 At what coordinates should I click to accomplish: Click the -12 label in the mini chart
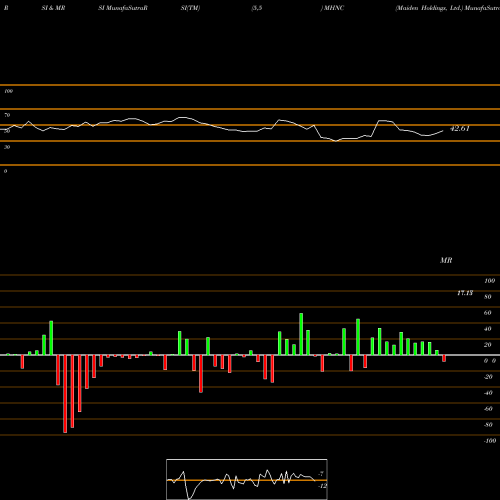322,486
